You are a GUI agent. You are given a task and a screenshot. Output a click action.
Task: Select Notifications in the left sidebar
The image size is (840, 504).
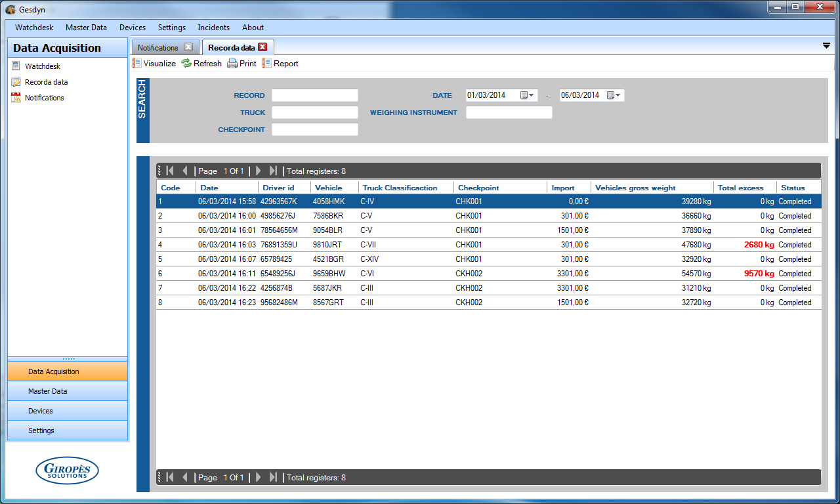(44, 98)
